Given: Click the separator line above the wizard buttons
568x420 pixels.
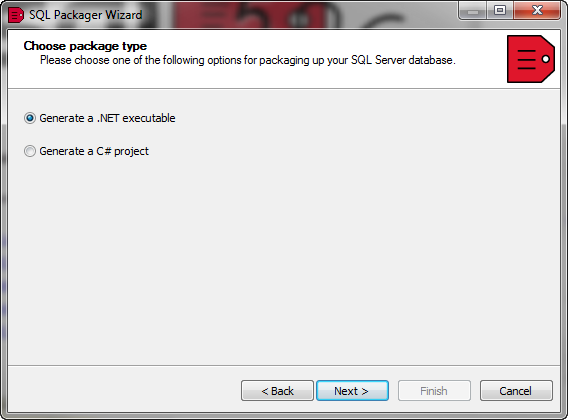Looking at the screenshot, I should point(284,365).
